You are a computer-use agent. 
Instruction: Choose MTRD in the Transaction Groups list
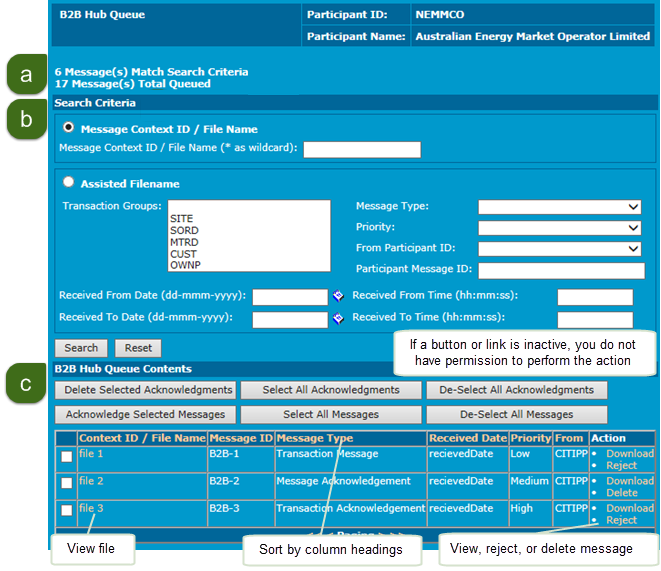(x=184, y=243)
